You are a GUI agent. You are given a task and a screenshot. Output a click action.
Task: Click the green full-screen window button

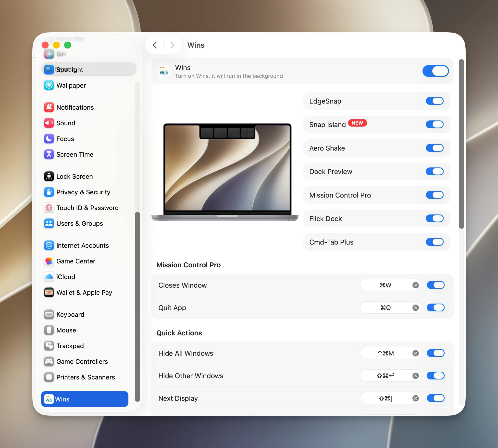pos(67,45)
